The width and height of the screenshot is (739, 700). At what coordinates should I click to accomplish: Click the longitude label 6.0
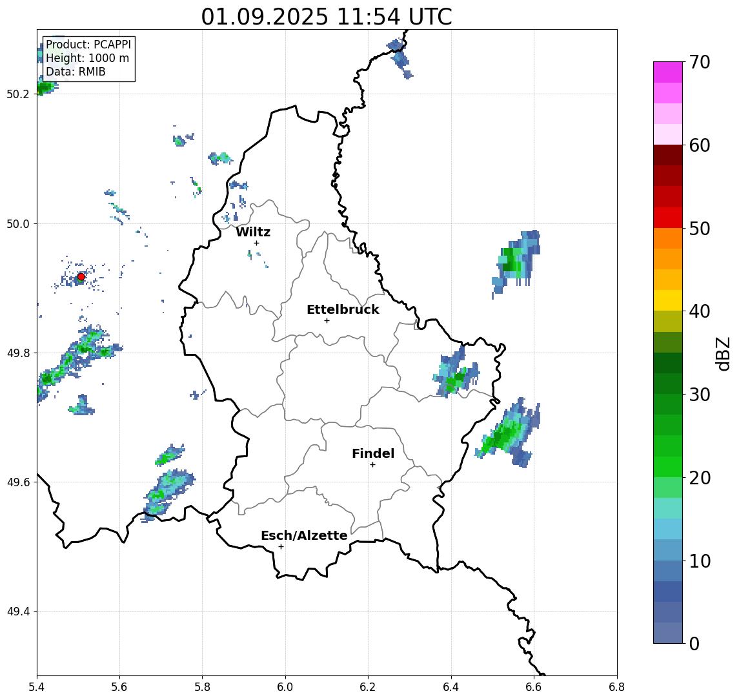[285, 687]
